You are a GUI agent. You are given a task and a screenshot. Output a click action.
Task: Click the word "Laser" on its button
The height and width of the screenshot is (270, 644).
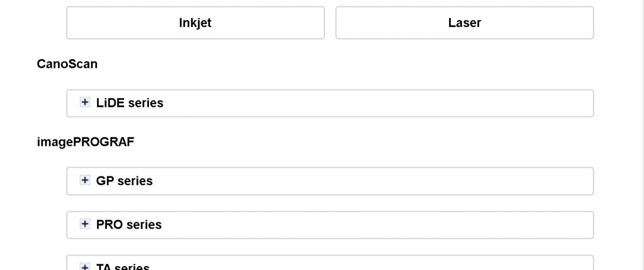click(465, 23)
